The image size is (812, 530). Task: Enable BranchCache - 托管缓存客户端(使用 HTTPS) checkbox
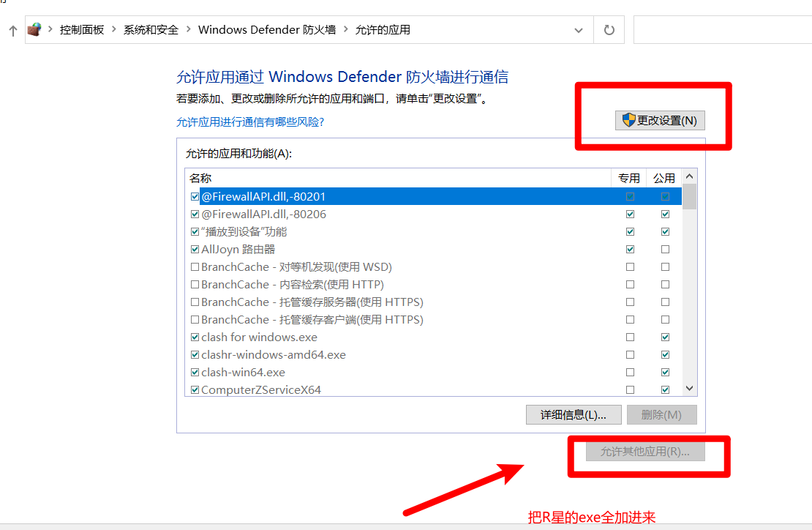pos(195,320)
